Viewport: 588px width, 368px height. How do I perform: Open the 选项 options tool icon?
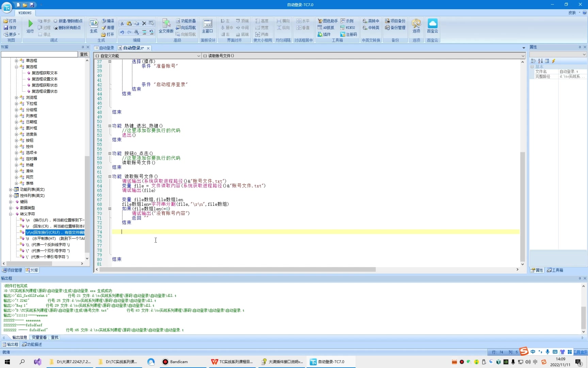416,24
